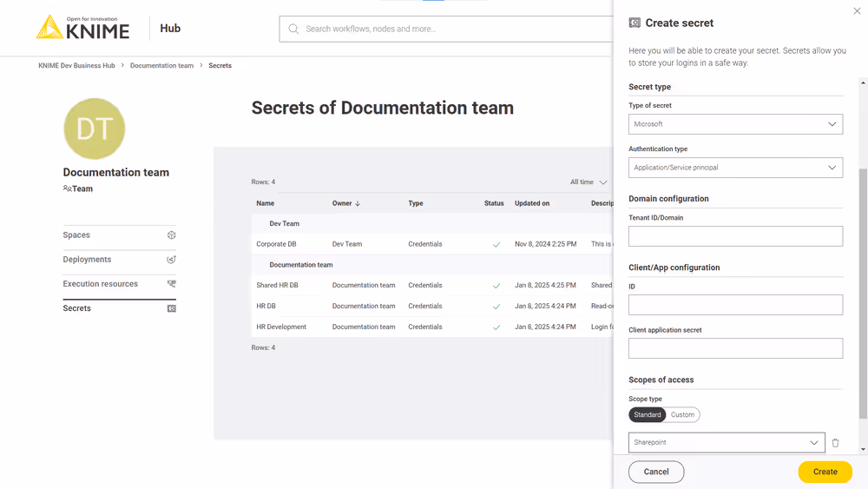The width and height of the screenshot is (868, 489).
Task: Click the panel scrollbar thumb
Action: point(863,294)
